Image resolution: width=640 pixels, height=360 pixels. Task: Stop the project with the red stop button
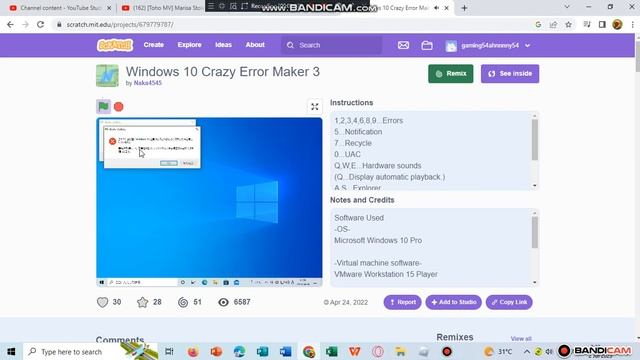(119, 107)
